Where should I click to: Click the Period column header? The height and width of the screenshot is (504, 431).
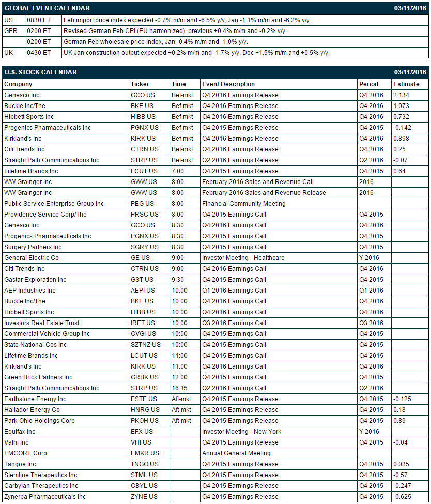click(x=368, y=84)
